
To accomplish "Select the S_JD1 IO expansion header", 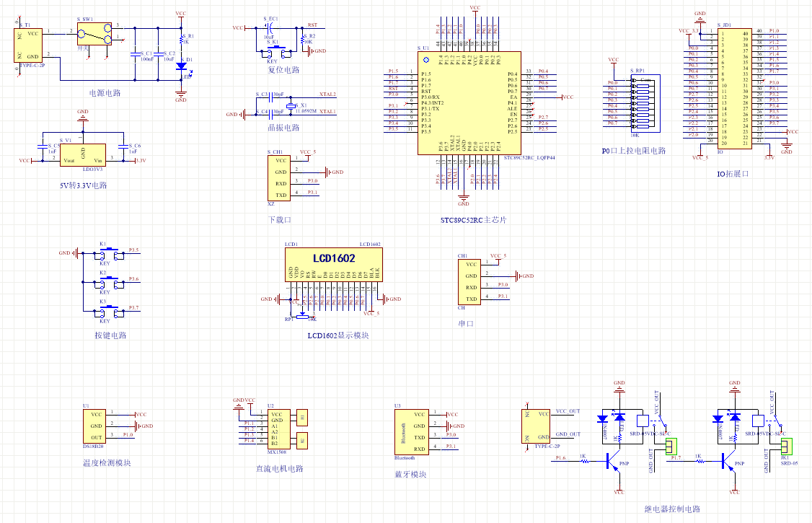I will (734, 89).
